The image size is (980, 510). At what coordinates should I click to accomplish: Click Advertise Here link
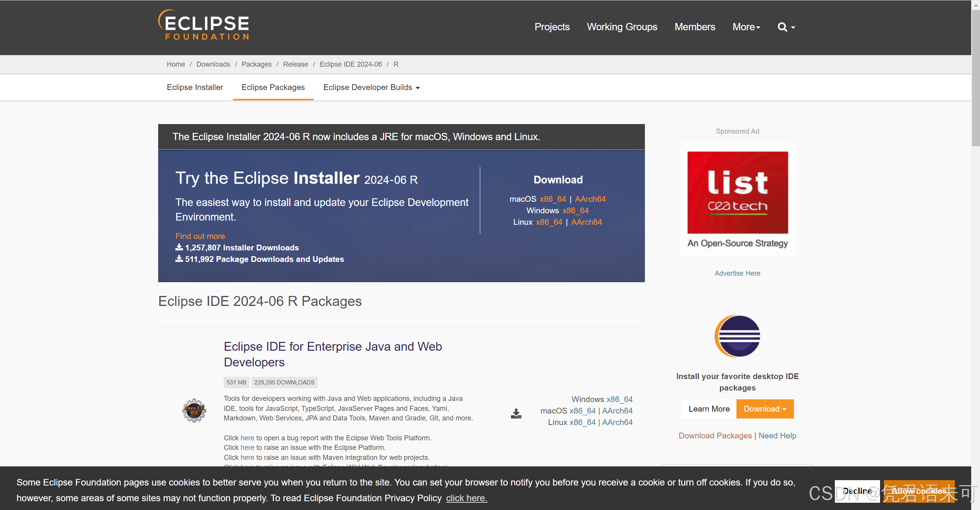point(737,273)
